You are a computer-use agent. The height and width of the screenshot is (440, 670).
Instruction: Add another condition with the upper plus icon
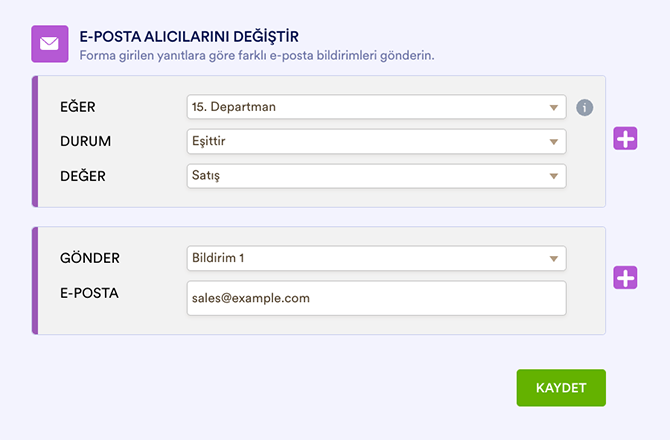625,140
